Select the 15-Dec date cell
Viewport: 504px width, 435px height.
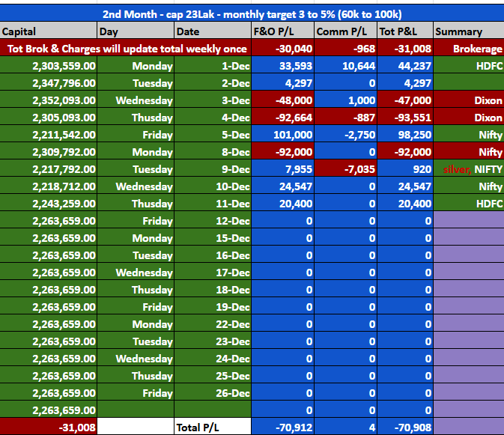(213, 238)
